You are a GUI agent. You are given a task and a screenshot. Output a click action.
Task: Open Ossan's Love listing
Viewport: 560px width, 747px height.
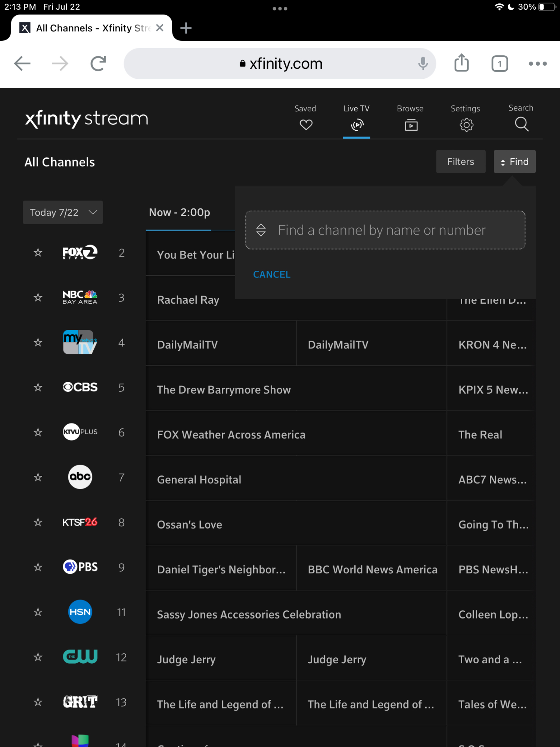[296, 523]
